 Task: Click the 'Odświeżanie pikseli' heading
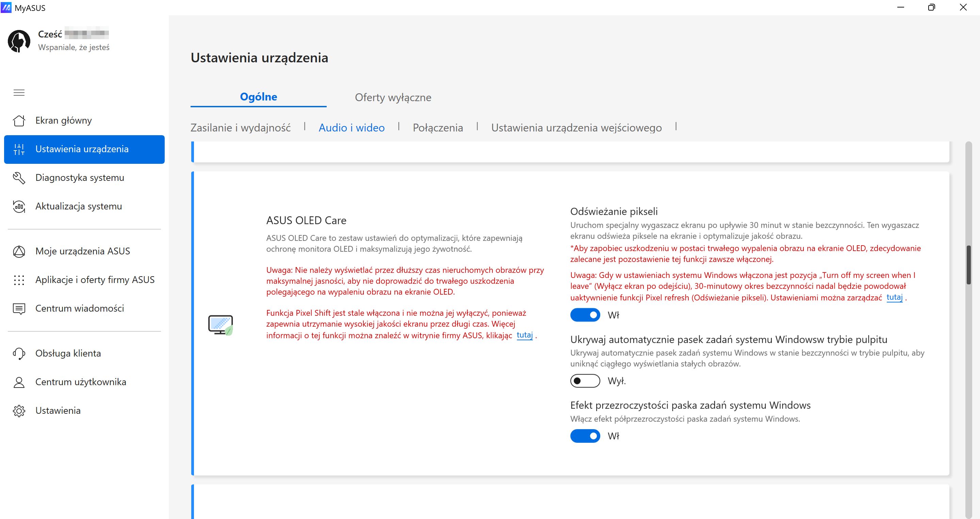tap(614, 211)
